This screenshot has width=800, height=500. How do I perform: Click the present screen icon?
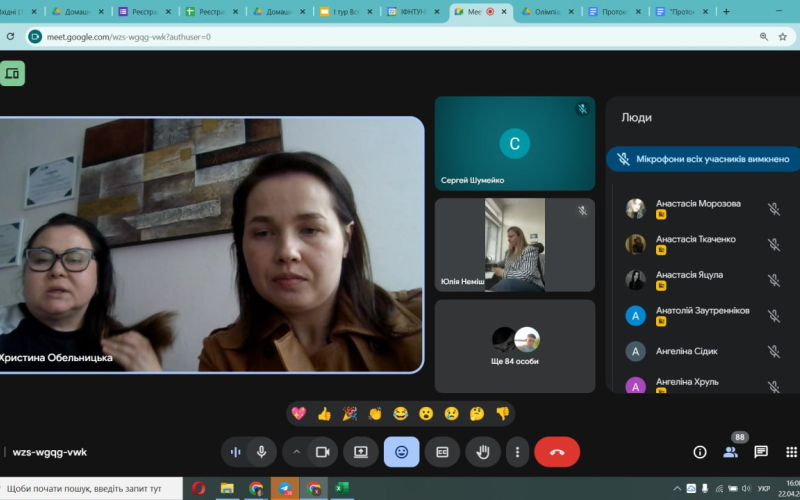tap(361, 452)
